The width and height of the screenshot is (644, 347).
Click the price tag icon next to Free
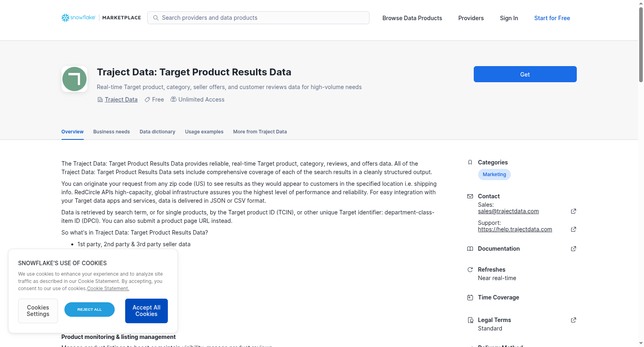[147, 100]
